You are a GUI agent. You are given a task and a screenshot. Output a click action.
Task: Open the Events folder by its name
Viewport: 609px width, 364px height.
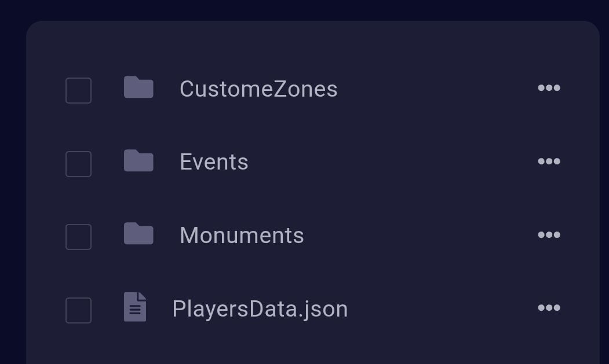(x=214, y=162)
